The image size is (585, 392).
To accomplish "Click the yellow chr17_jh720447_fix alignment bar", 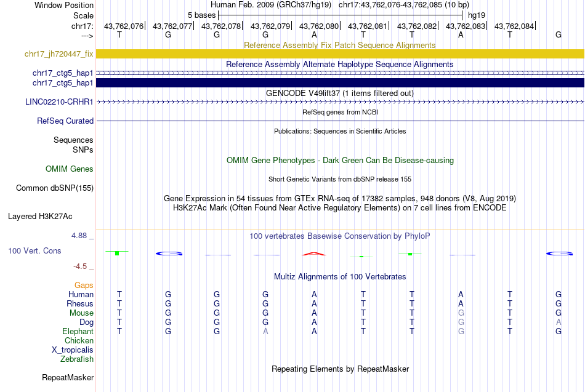I will pyautogui.click(x=341, y=54).
